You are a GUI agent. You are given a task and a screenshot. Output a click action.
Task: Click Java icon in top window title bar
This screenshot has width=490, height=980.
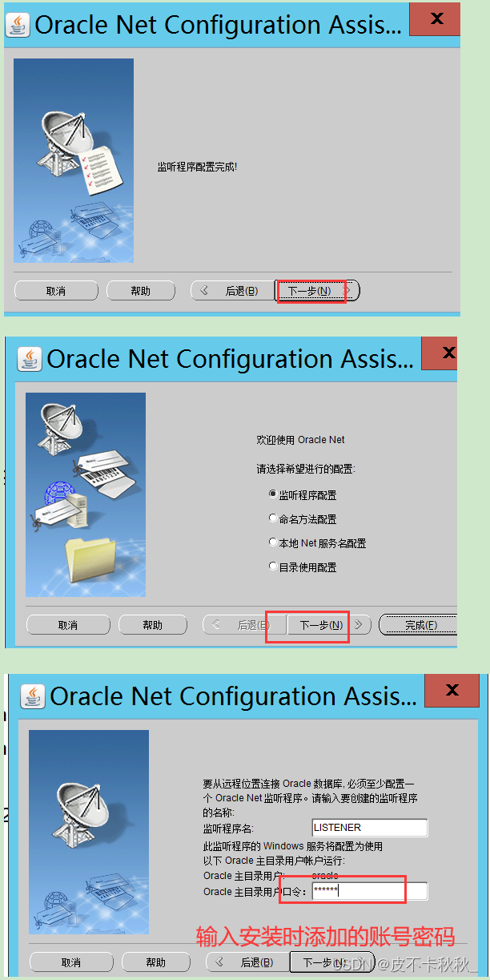point(18,25)
